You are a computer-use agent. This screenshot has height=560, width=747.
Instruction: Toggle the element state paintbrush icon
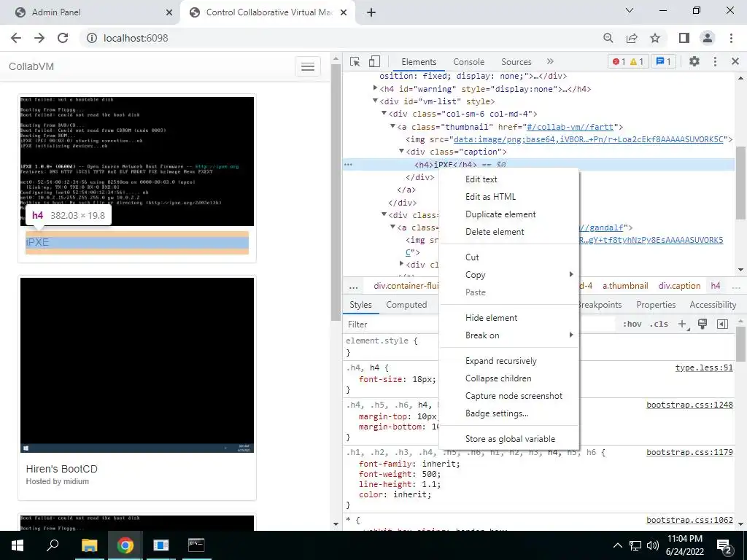pos(703,324)
